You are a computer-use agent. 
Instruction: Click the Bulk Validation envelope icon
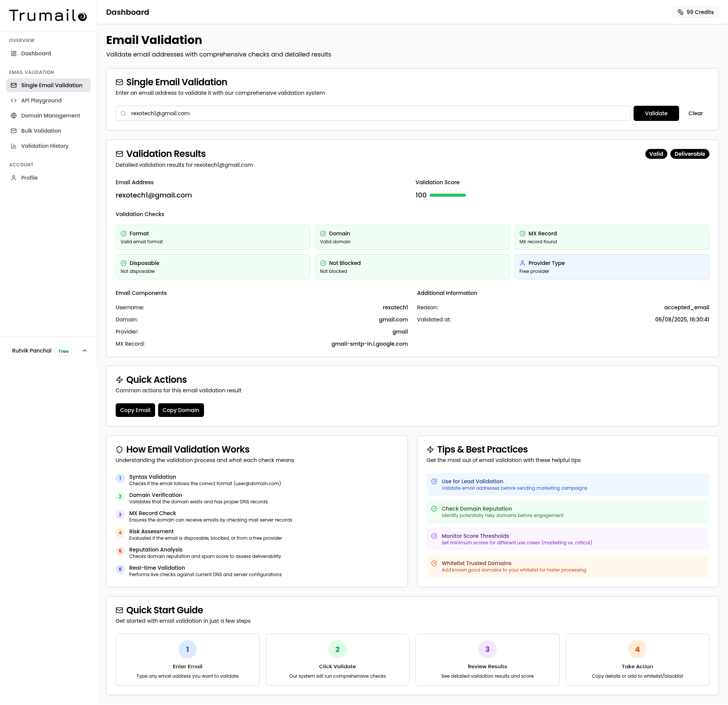[14, 131]
